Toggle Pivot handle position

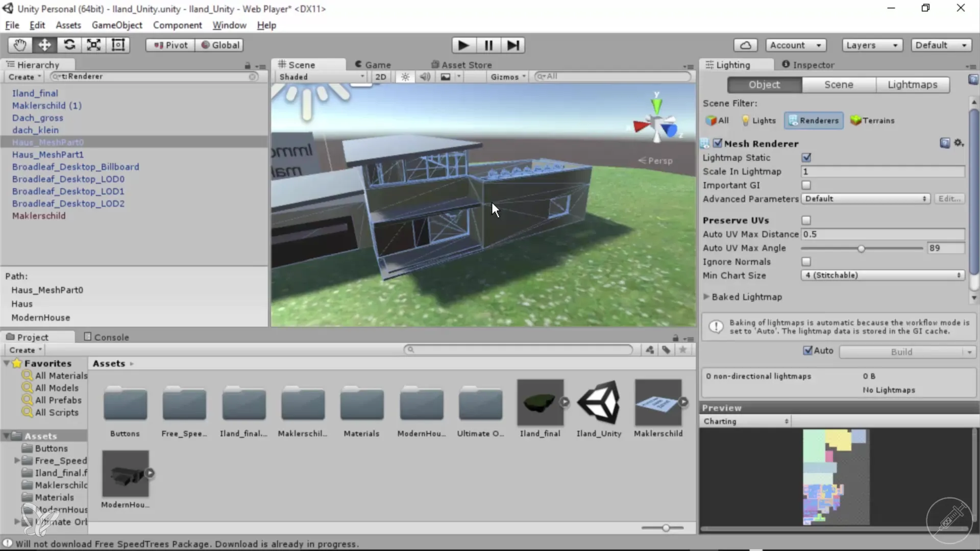click(170, 45)
